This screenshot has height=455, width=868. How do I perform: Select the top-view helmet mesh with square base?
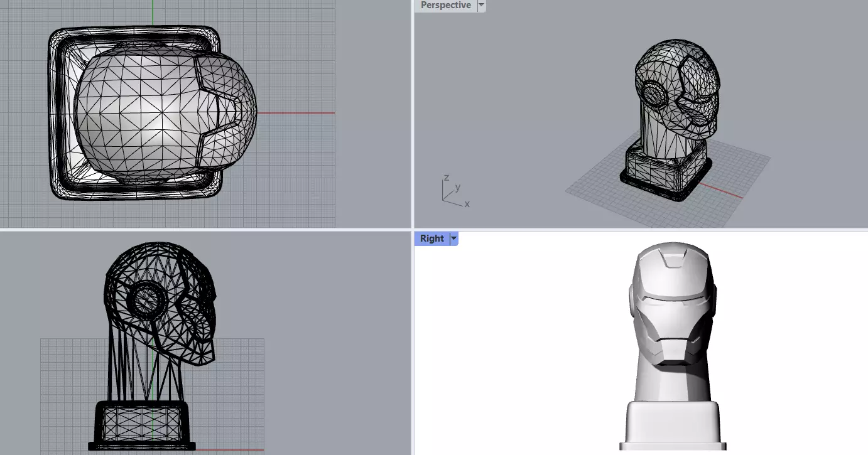pos(152,113)
